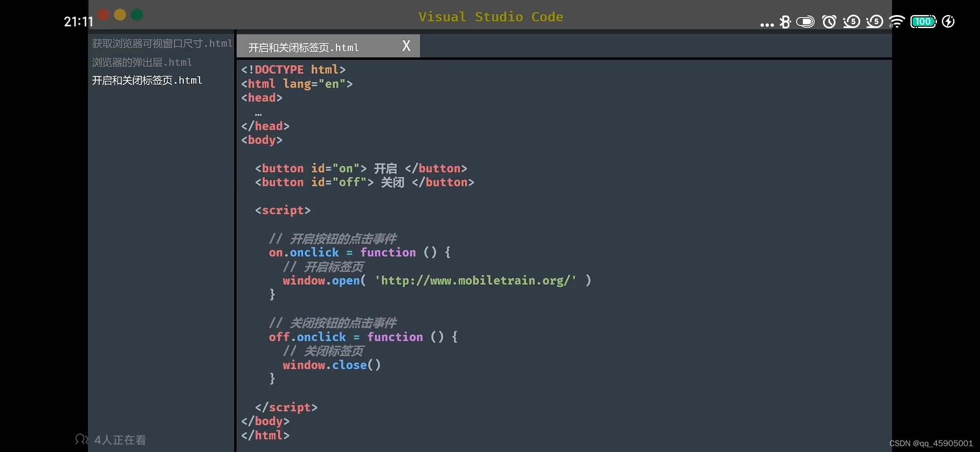Click the green window dot
The width and height of the screenshot is (980, 452).
(x=137, y=15)
